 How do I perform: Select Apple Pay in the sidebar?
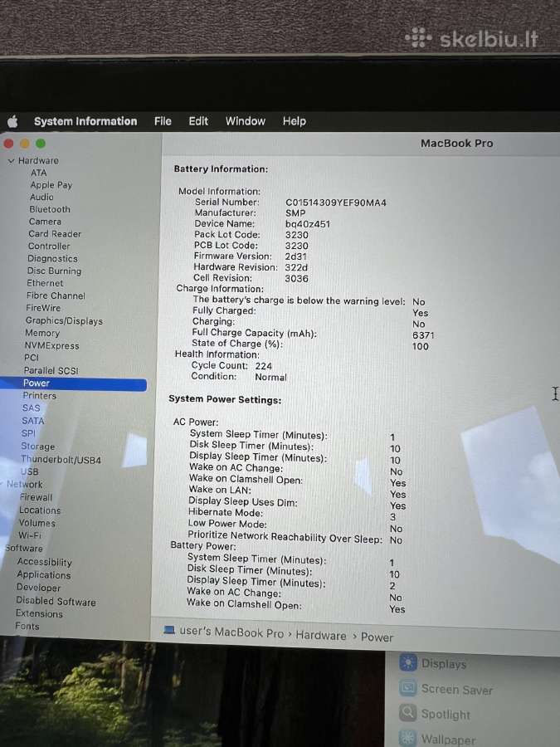51,185
